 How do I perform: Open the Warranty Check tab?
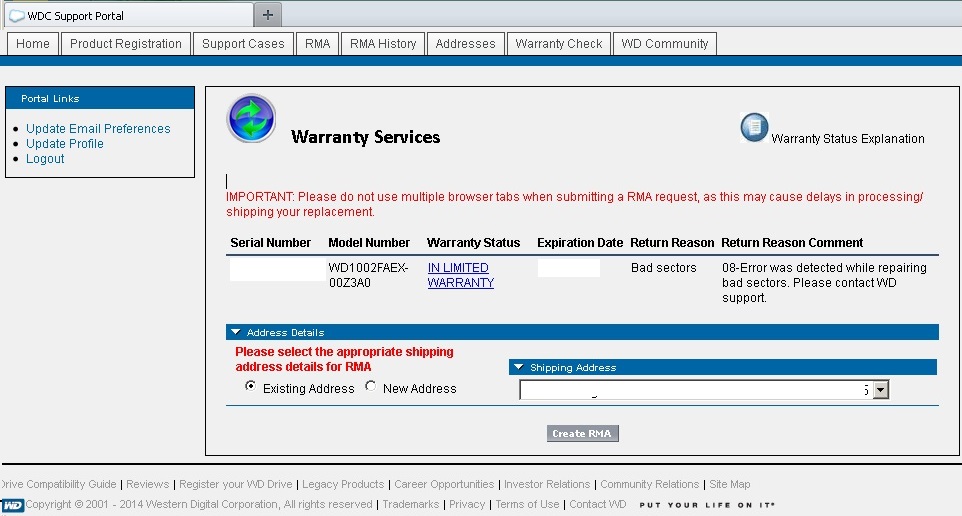(x=559, y=44)
